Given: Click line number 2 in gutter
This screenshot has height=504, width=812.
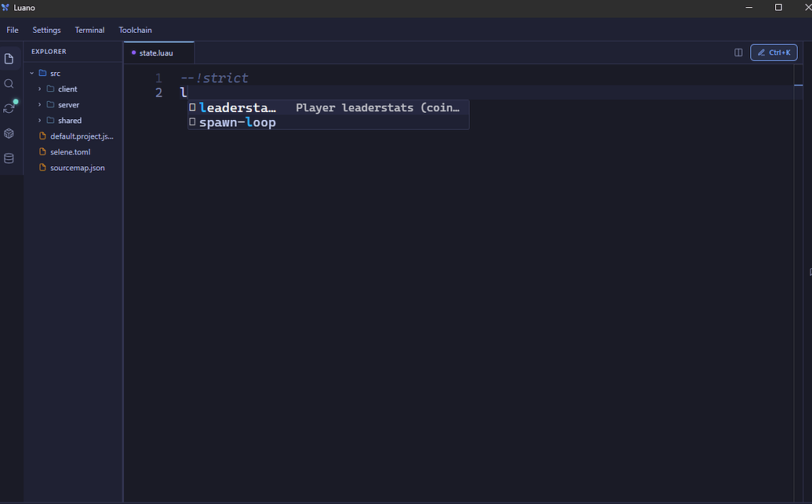Looking at the screenshot, I should [159, 92].
